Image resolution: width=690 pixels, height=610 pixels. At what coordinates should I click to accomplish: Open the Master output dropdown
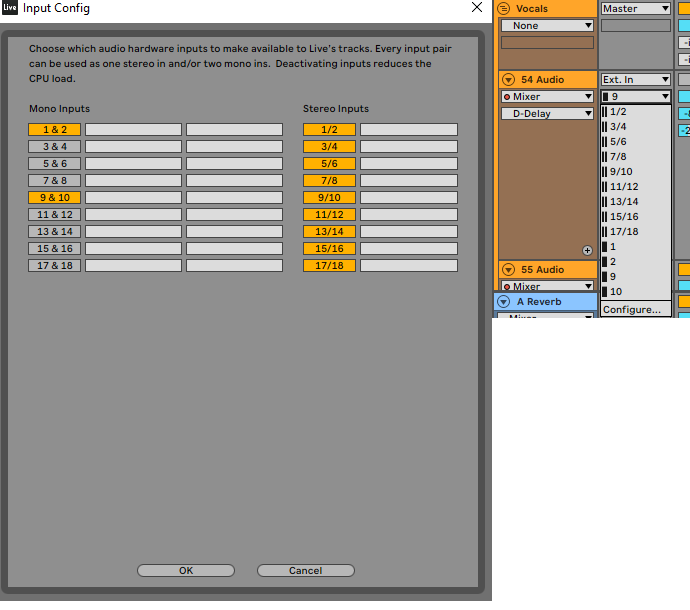636,8
